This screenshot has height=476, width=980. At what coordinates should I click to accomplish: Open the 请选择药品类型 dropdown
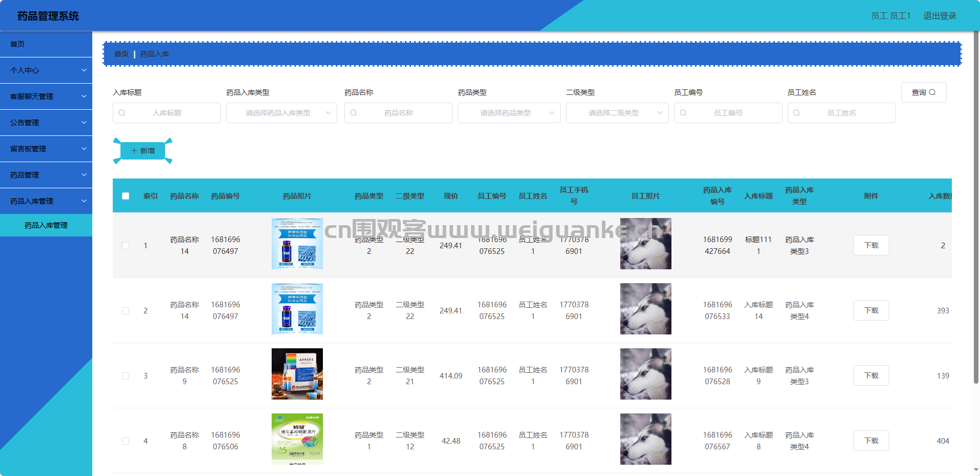click(x=509, y=113)
